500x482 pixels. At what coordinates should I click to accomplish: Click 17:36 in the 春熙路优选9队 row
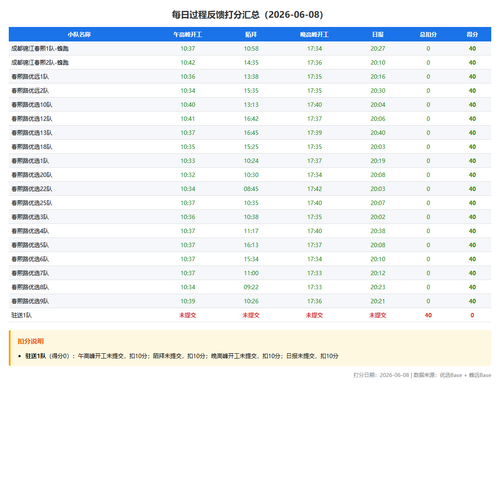pos(314,301)
